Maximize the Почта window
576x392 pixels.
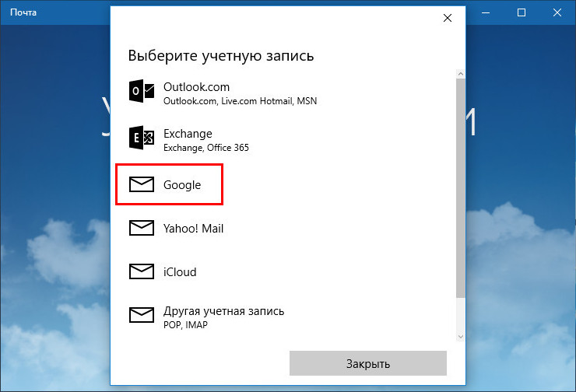522,12
